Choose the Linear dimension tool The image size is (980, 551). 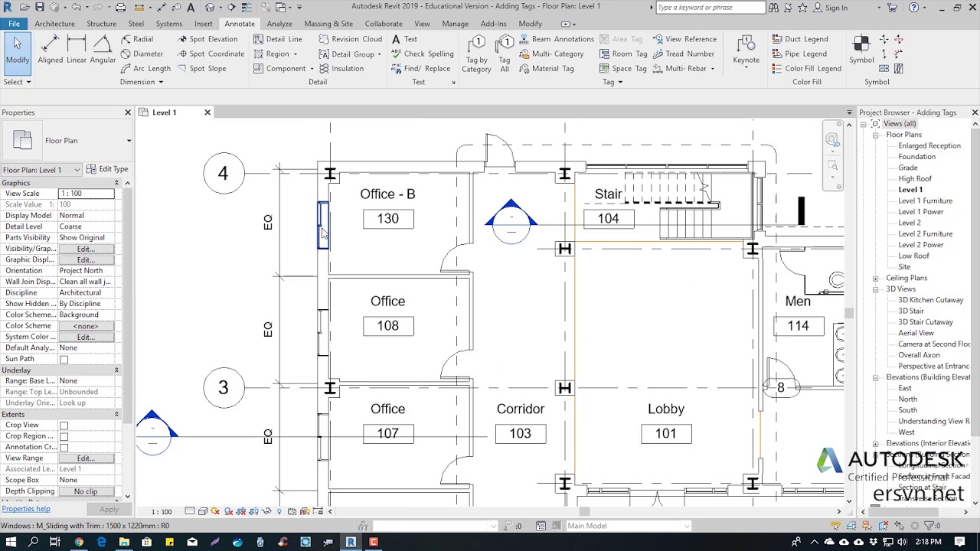[77, 51]
